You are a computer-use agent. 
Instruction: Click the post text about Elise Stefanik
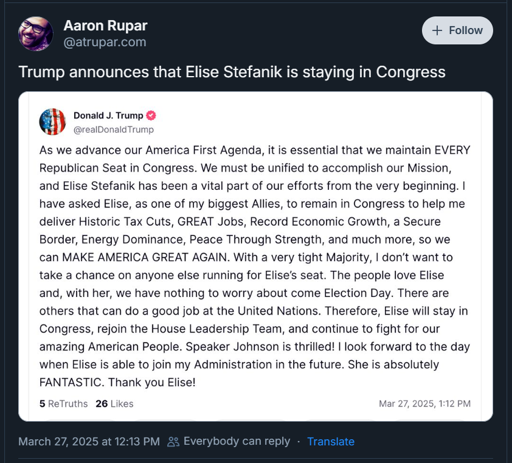[x=231, y=72]
